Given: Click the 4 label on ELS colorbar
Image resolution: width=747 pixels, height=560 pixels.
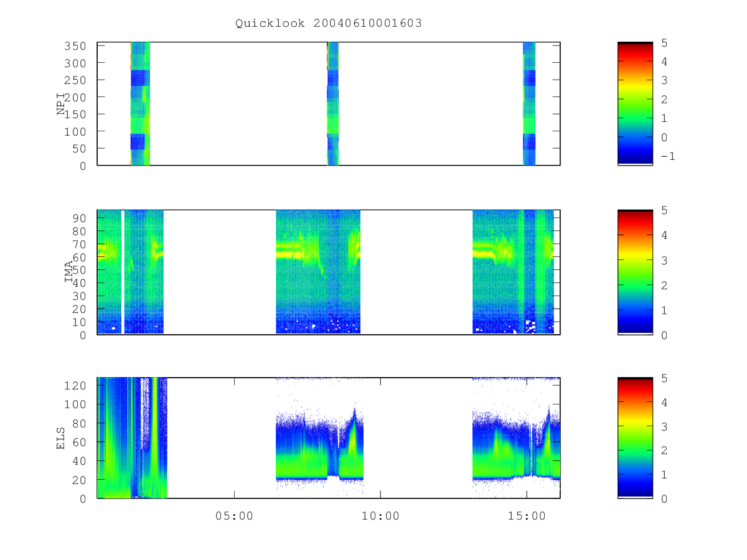Looking at the screenshot, I should 664,403.
